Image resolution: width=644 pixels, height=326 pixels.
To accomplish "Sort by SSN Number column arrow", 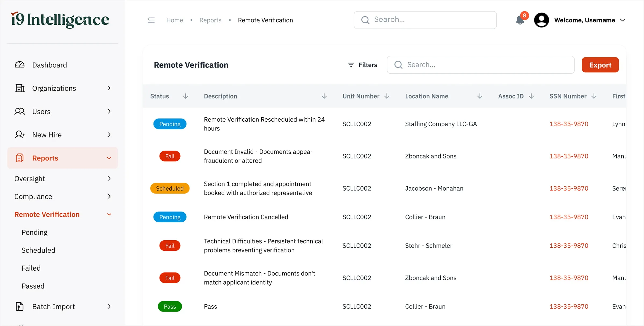I will (594, 96).
